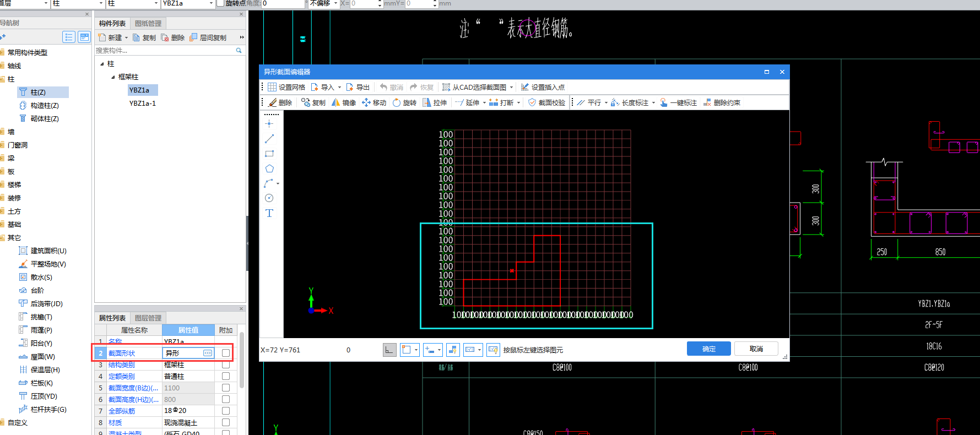Toggle the orthogonal mode status icon
Screen dimensions: 980x435
click(389, 350)
